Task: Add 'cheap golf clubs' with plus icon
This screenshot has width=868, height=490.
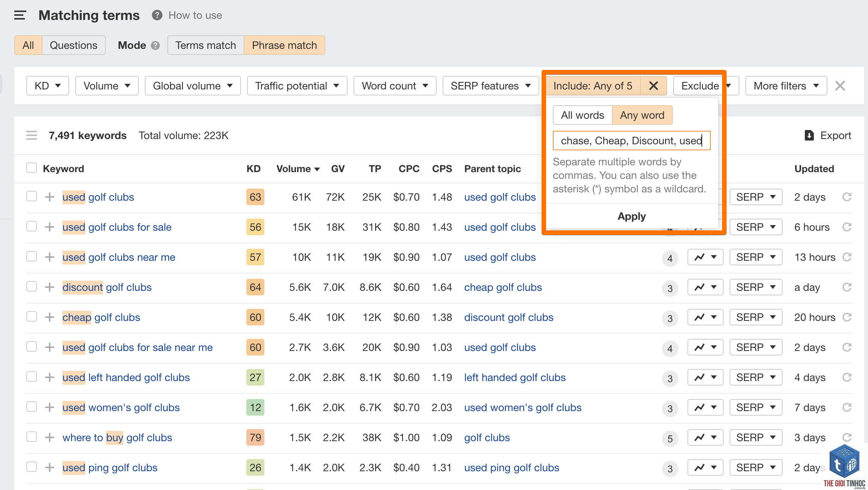Action: tap(50, 317)
